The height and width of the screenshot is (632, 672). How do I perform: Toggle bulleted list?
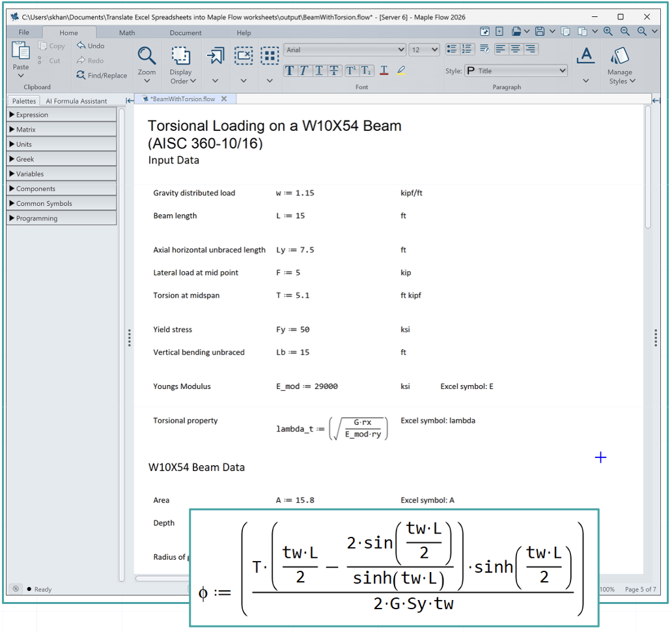[x=452, y=49]
